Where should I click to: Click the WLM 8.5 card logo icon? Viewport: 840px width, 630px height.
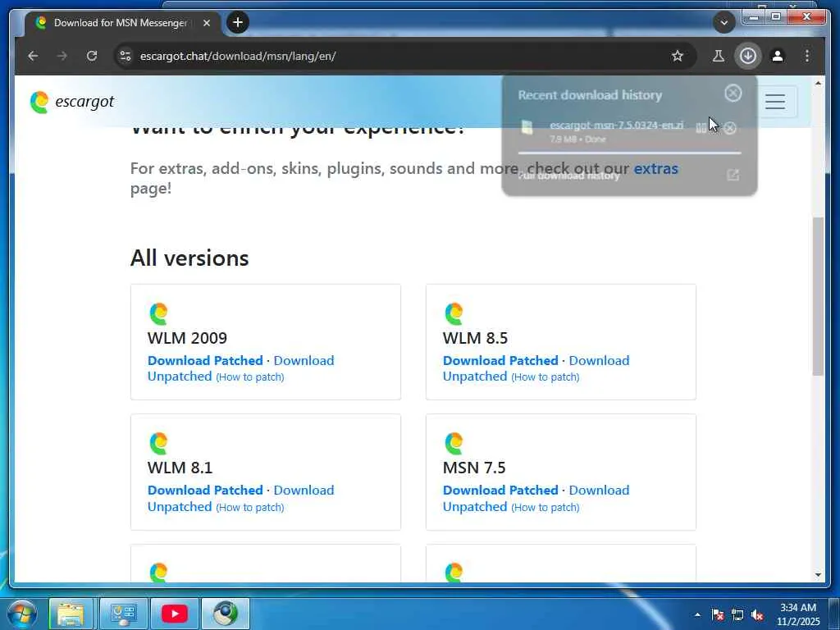454,314
